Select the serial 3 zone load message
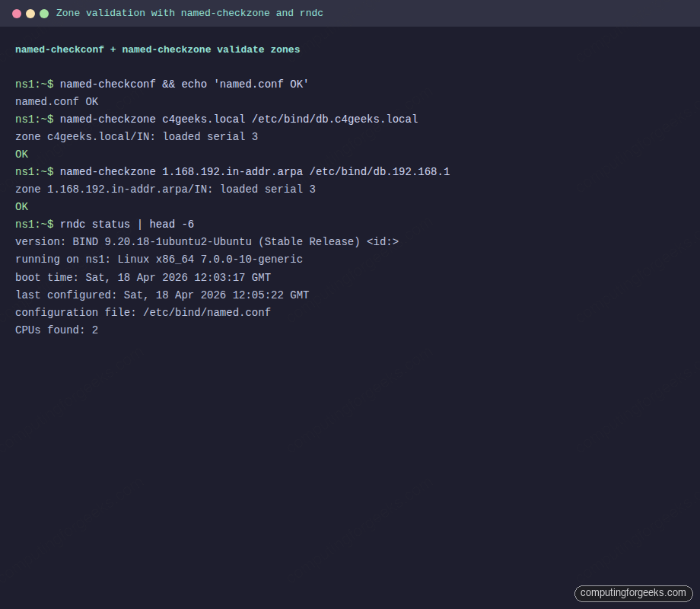Screen dimensions: 700x609 coord(137,136)
